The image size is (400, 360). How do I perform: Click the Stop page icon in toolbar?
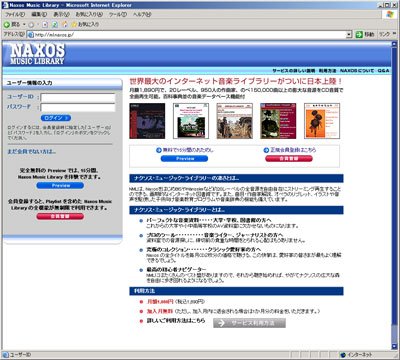coord(45,25)
